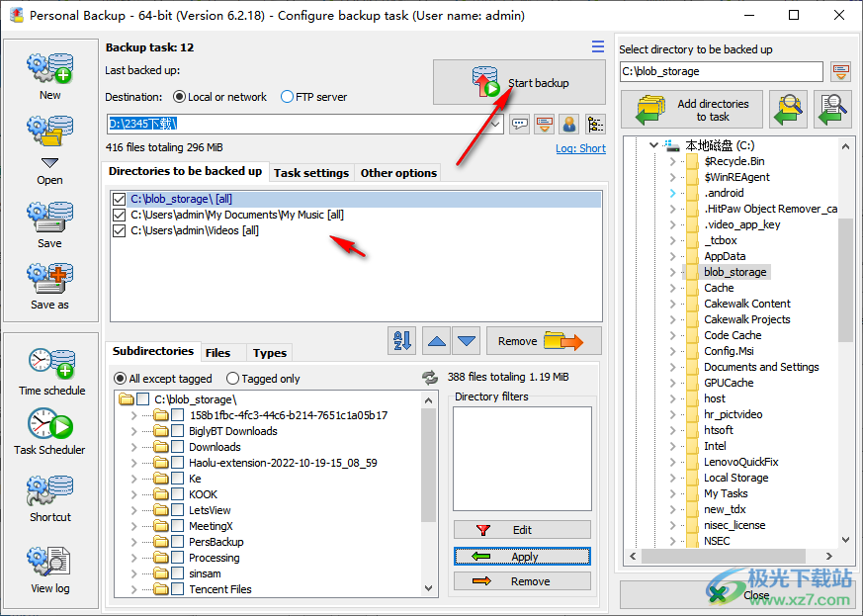The height and width of the screenshot is (616, 863).
Task: Tag the BiglyBT Downloads subdirectory checkbox
Action: tap(177, 431)
